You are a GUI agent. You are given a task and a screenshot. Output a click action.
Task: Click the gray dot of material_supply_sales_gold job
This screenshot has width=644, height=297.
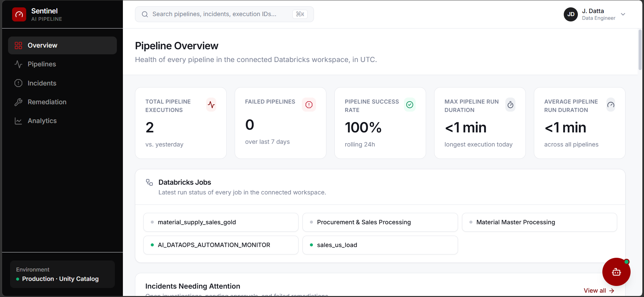tap(152, 222)
